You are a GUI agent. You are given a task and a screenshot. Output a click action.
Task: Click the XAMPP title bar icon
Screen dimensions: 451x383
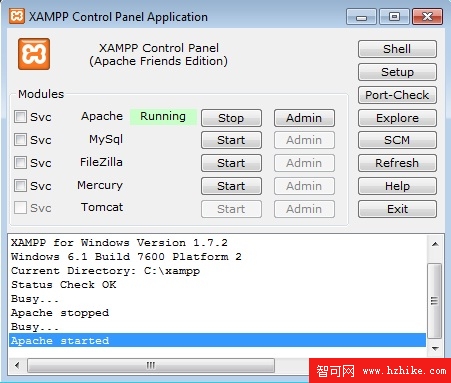click(x=17, y=16)
